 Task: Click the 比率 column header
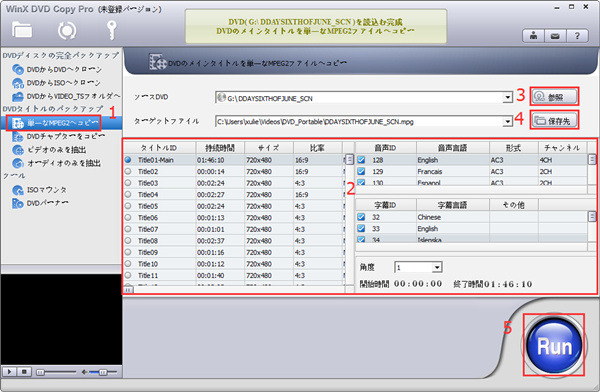pyautogui.click(x=318, y=148)
